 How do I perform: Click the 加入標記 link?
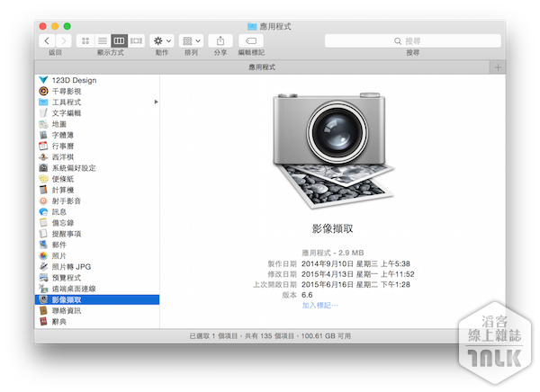(319, 306)
